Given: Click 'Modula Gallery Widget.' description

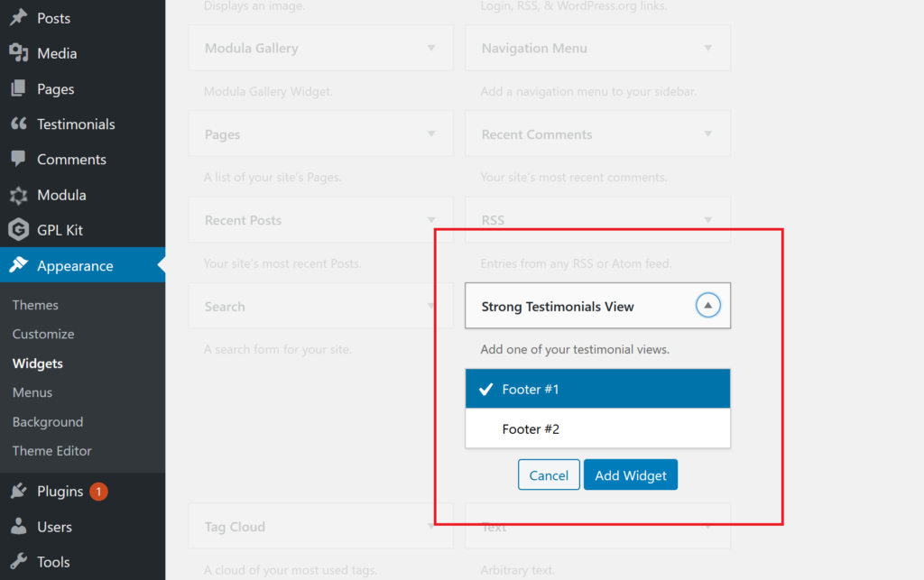Looking at the screenshot, I should (x=268, y=91).
